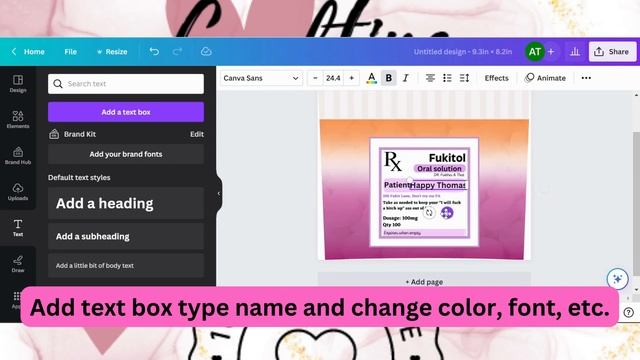Image resolution: width=640 pixels, height=360 pixels.
Task: Go back to Home
Action: click(28, 52)
